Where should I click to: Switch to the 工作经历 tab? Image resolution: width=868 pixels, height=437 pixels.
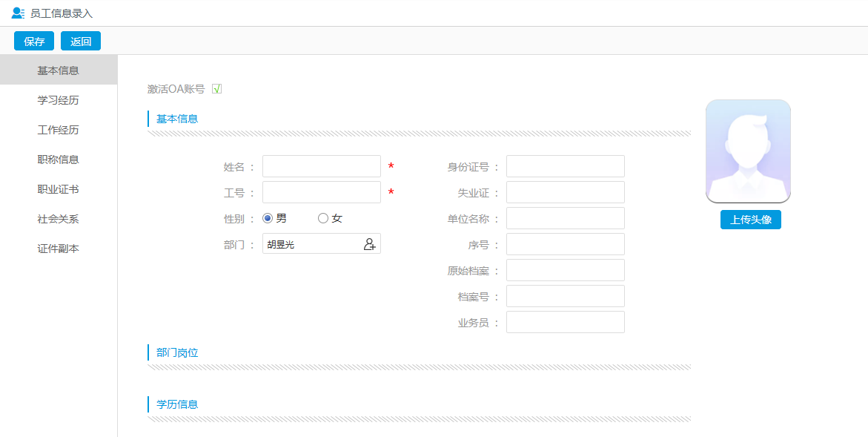click(x=59, y=130)
